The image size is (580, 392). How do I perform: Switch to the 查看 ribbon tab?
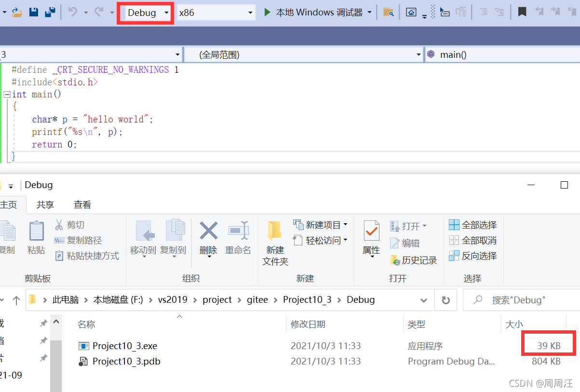tap(82, 204)
